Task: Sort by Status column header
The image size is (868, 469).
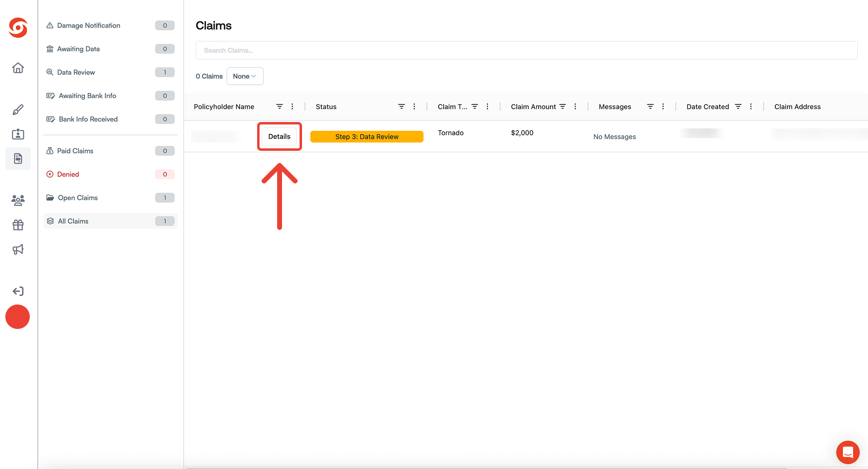Action: (x=326, y=107)
